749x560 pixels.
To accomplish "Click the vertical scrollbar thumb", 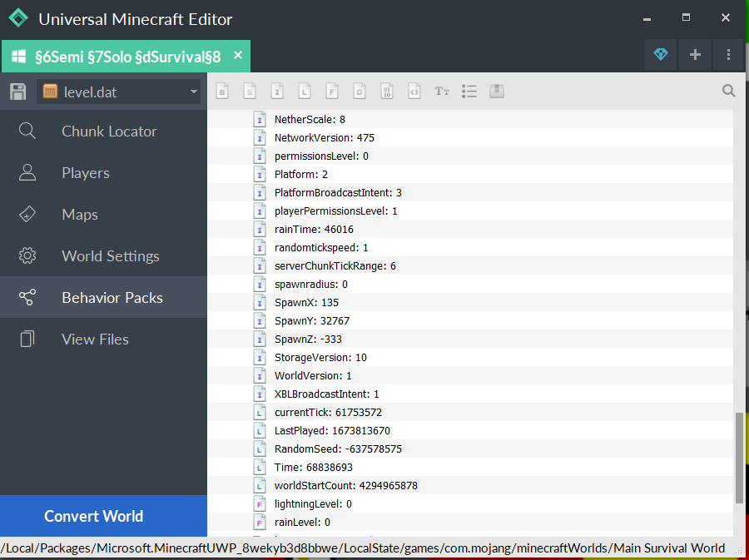I will pos(739,457).
